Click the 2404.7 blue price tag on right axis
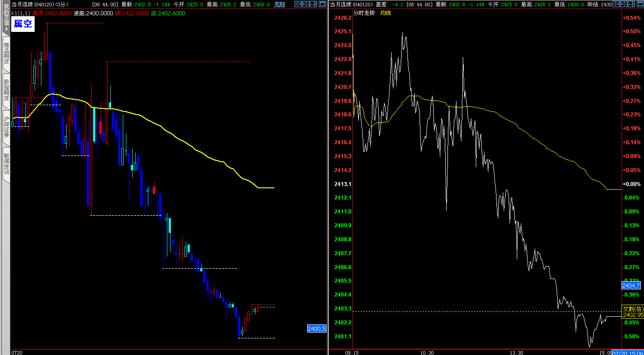This screenshot has width=644, height=355. pos(631,285)
